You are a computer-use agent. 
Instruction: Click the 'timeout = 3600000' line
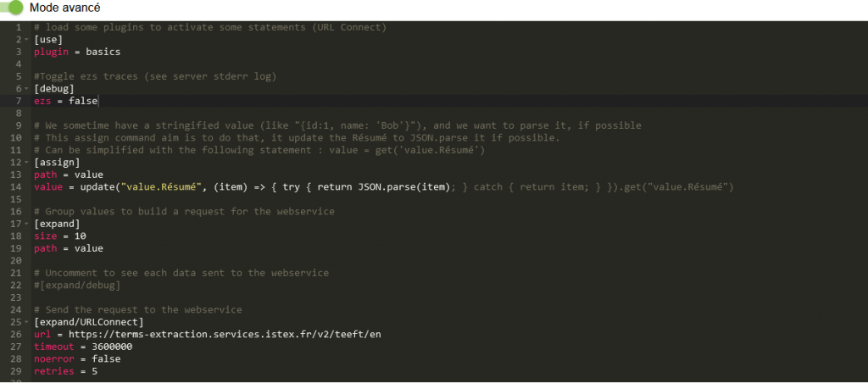click(x=82, y=347)
